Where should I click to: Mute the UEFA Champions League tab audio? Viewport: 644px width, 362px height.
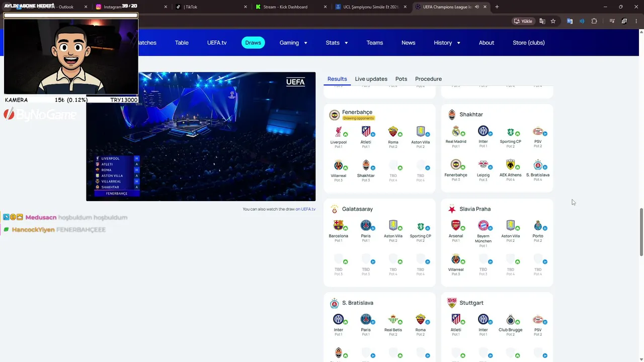(x=476, y=7)
